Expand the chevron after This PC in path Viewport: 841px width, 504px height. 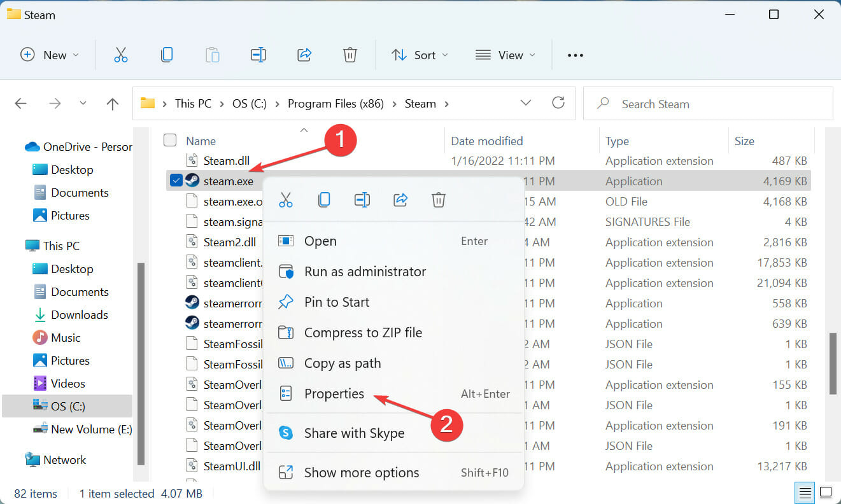(x=222, y=103)
